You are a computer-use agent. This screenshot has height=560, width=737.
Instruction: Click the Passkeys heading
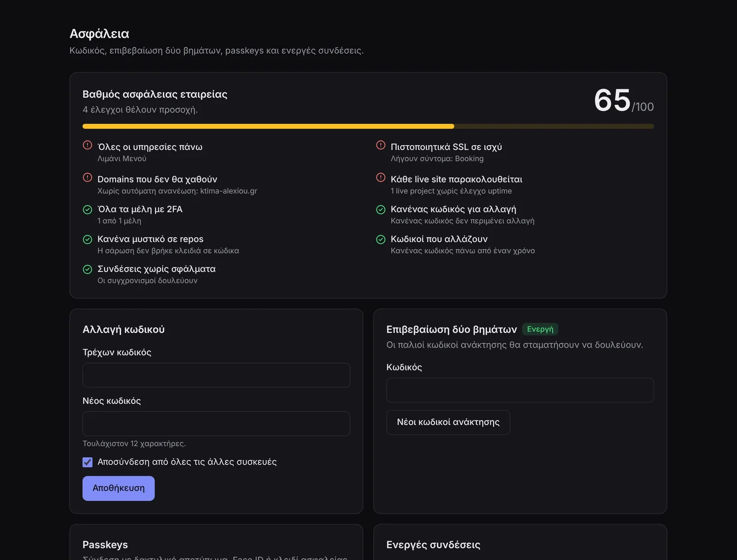105,545
